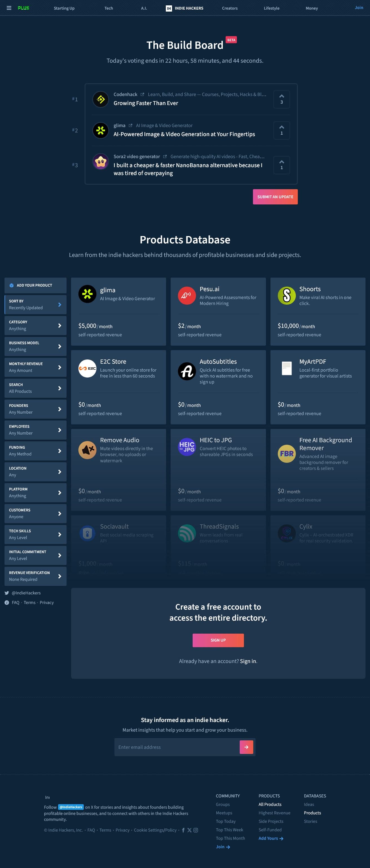Expand the Revenue Verification filter
Image resolution: width=370 pixels, height=868 pixels.
click(x=35, y=576)
